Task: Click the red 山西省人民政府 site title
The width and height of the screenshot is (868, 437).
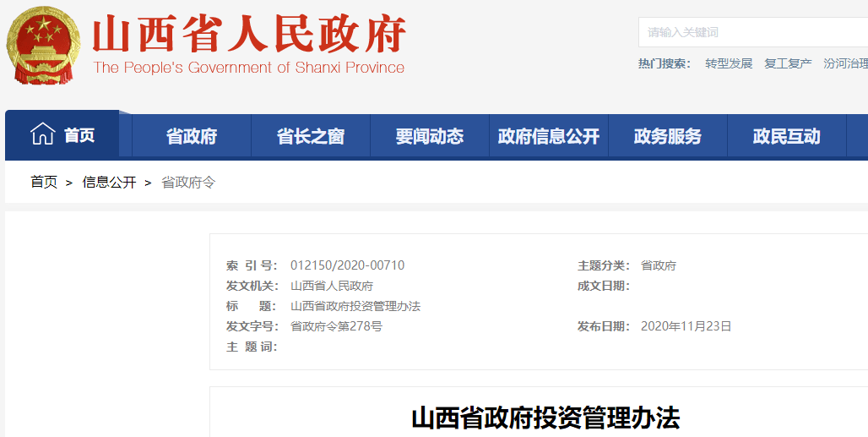Action: click(249, 36)
